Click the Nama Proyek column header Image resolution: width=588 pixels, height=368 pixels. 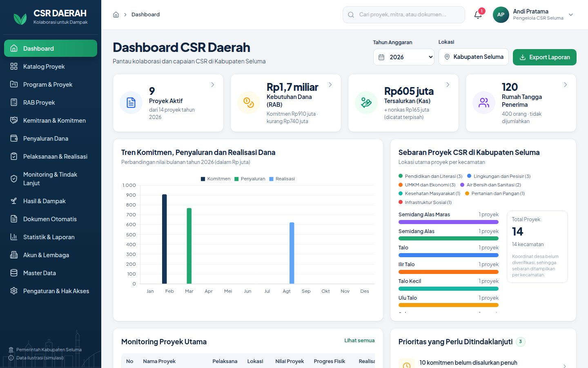[x=159, y=361]
